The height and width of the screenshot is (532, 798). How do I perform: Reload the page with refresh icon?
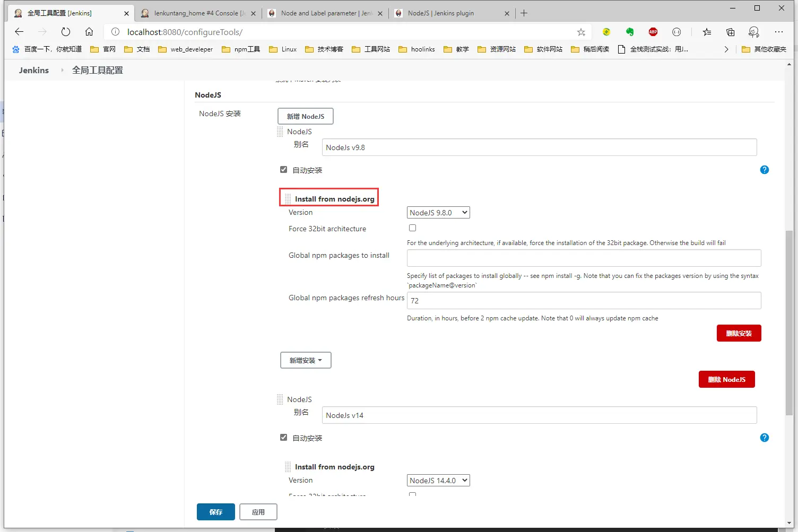pyautogui.click(x=65, y=32)
